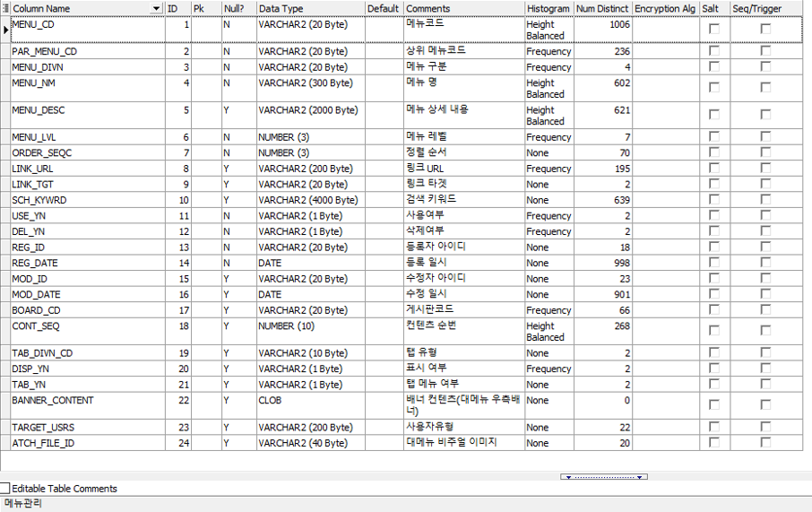
Task: Click the Seq/Trigger column header
Action: click(766, 8)
